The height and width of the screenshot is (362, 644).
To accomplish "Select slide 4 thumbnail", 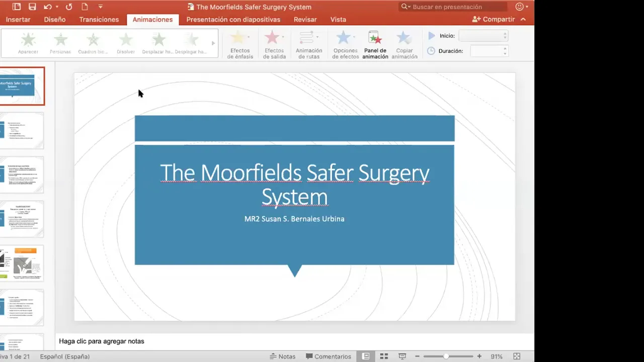I will pyautogui.click(x=22, y=219).
